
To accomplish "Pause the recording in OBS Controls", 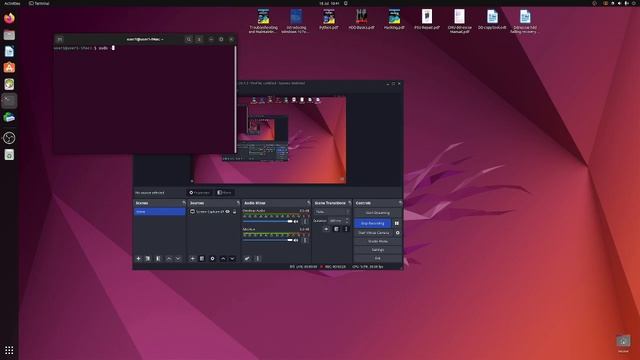I will 397,223.
